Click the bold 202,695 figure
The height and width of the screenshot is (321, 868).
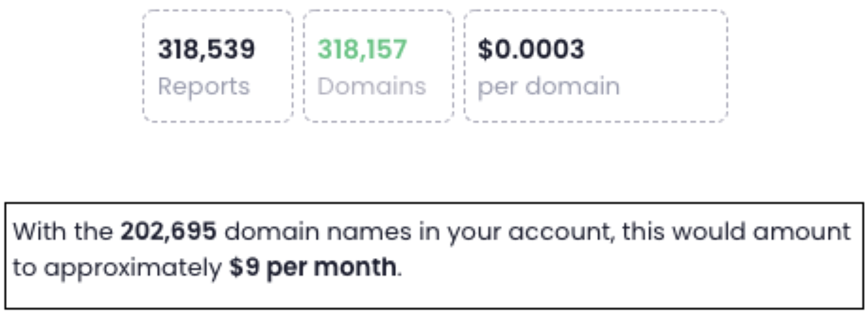(x=169, y=232)
